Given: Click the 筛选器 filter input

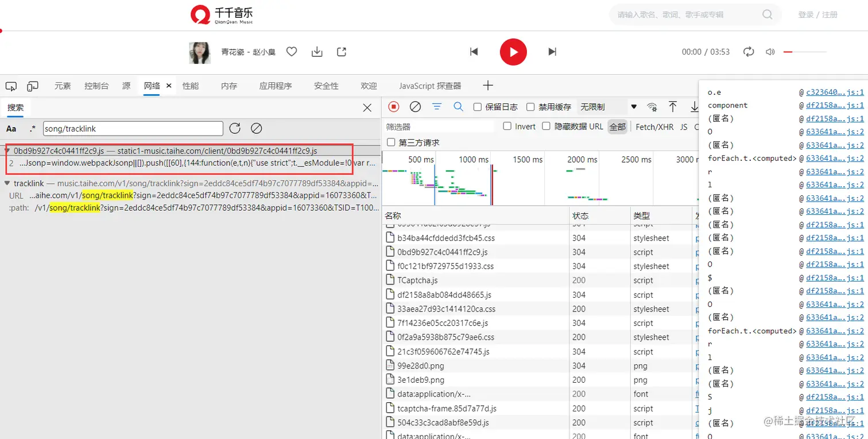Looking at the screenshot, I should click(x=439, y=126).
